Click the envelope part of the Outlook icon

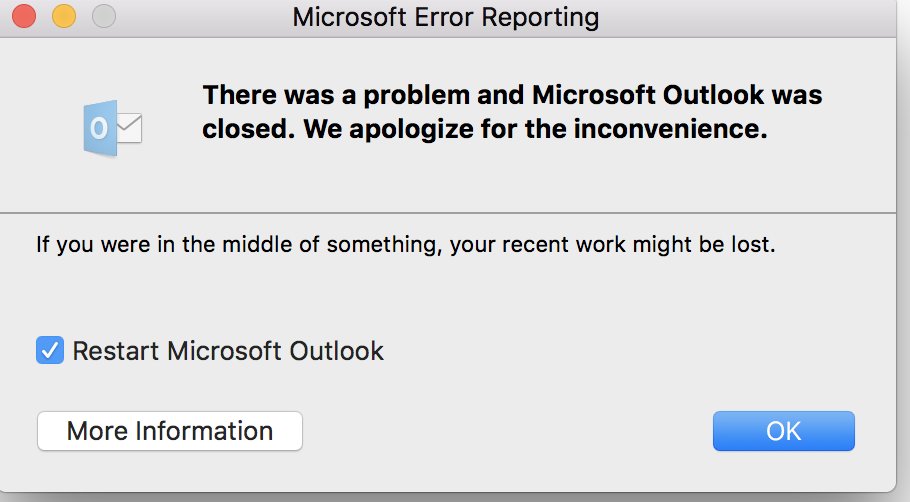(x=130, y=129)
